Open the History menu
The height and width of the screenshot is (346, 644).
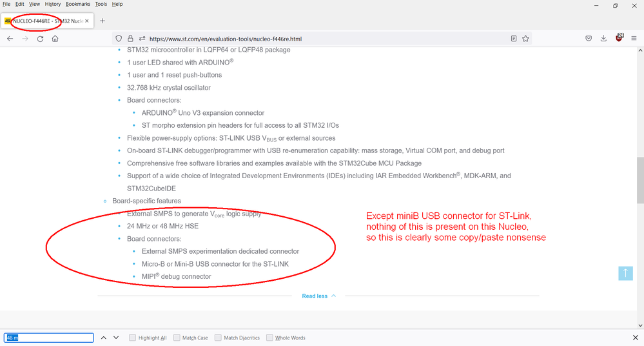pyautogui.click(x=53, y=4)
